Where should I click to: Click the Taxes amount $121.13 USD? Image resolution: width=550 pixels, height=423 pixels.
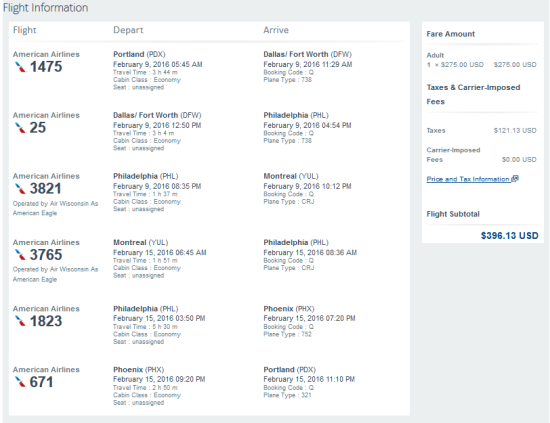pos(515,130)
